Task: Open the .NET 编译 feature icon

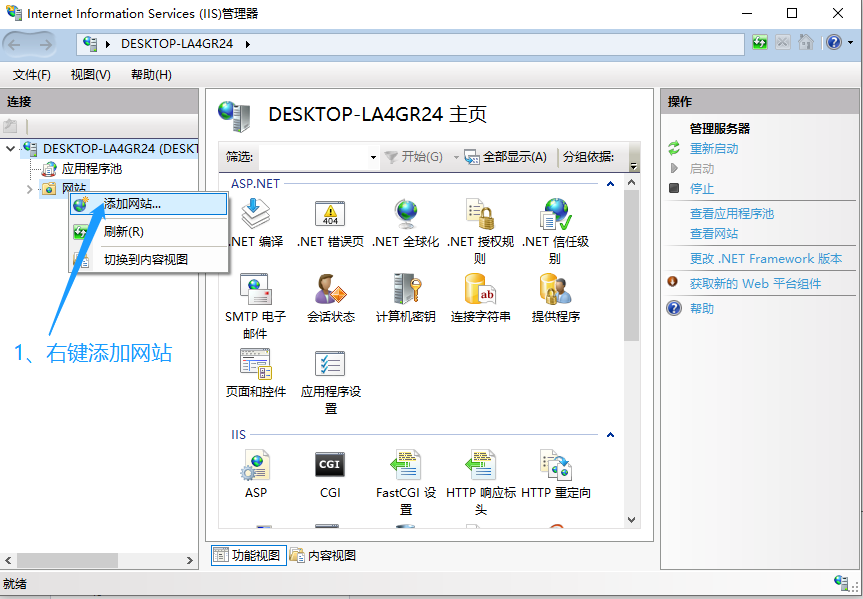Action: pos(256,215)
